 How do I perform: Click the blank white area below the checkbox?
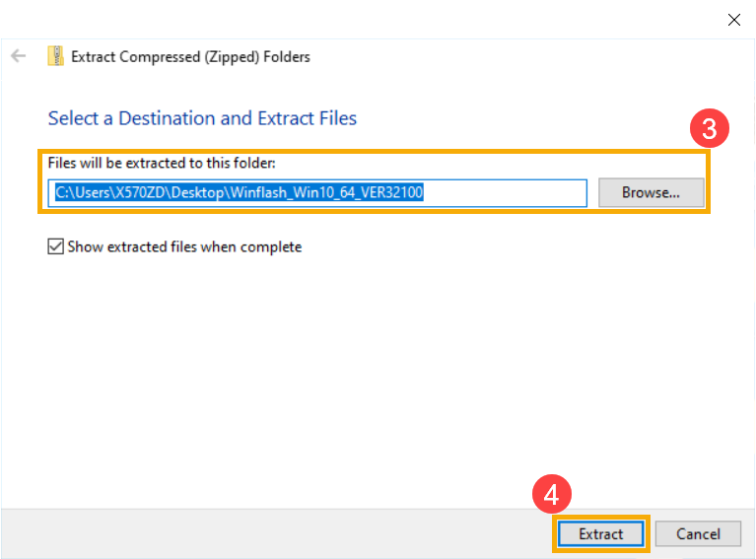tap(377, 377)
